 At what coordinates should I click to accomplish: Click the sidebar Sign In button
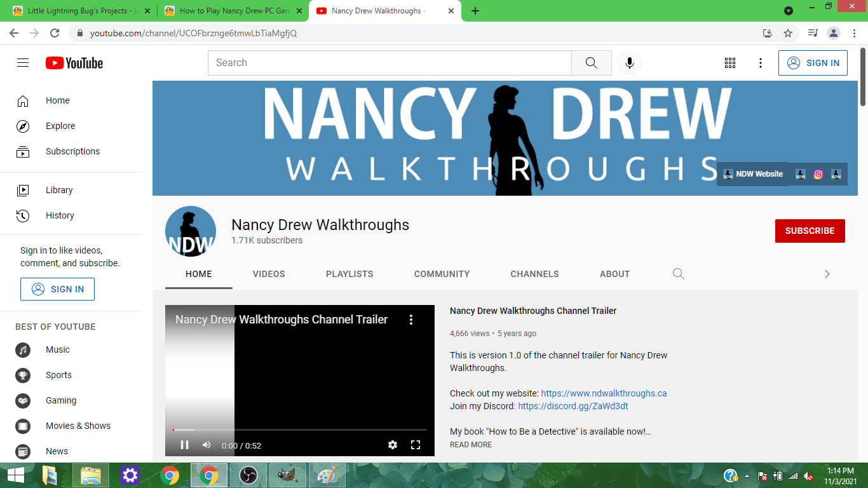(x=57, y=289)
